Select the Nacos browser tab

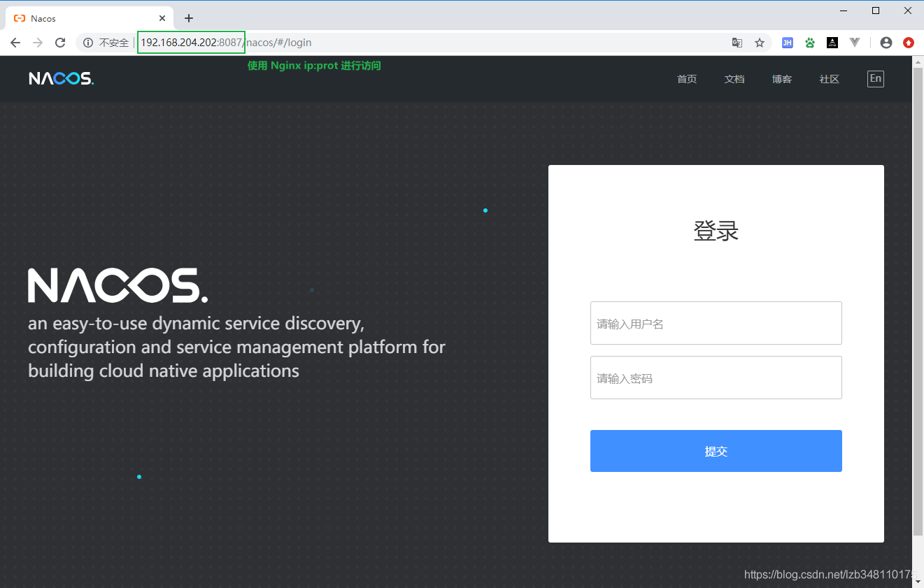coord(91,18)
